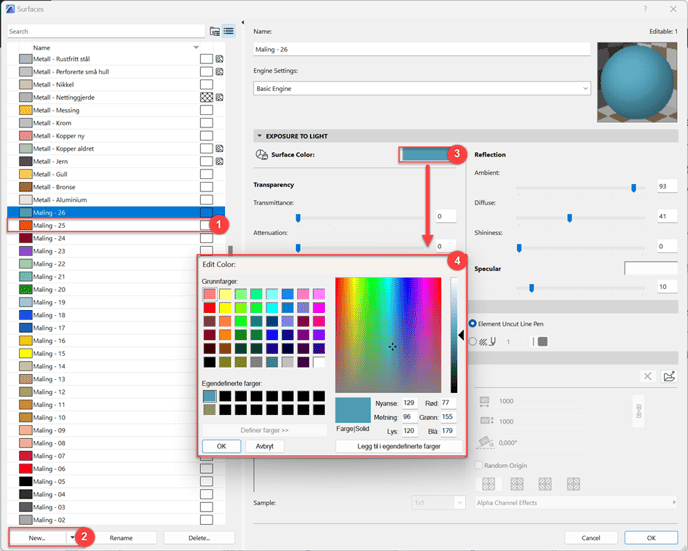The height and width of the screenshot is (551, 688).
Task: Click texture icon for Metall - Rustfritt stål
Action: (x=219, y=59)
